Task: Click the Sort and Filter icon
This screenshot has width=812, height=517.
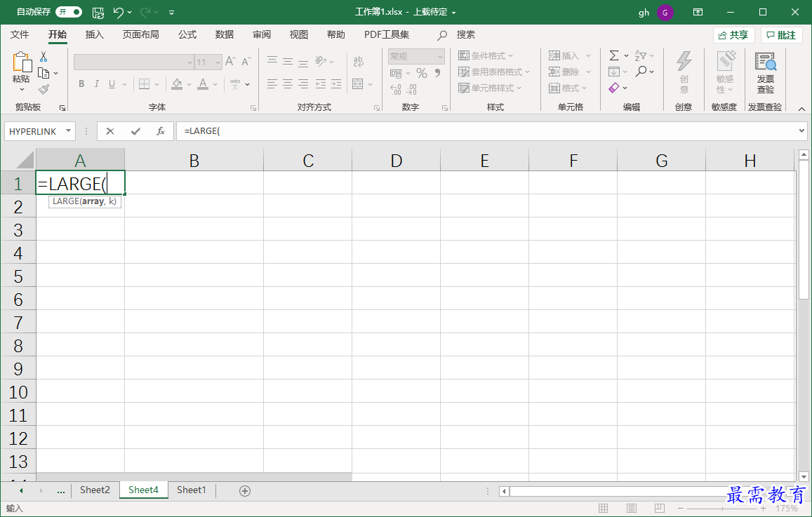Action: pyautogui.click(x=641, y=55)
